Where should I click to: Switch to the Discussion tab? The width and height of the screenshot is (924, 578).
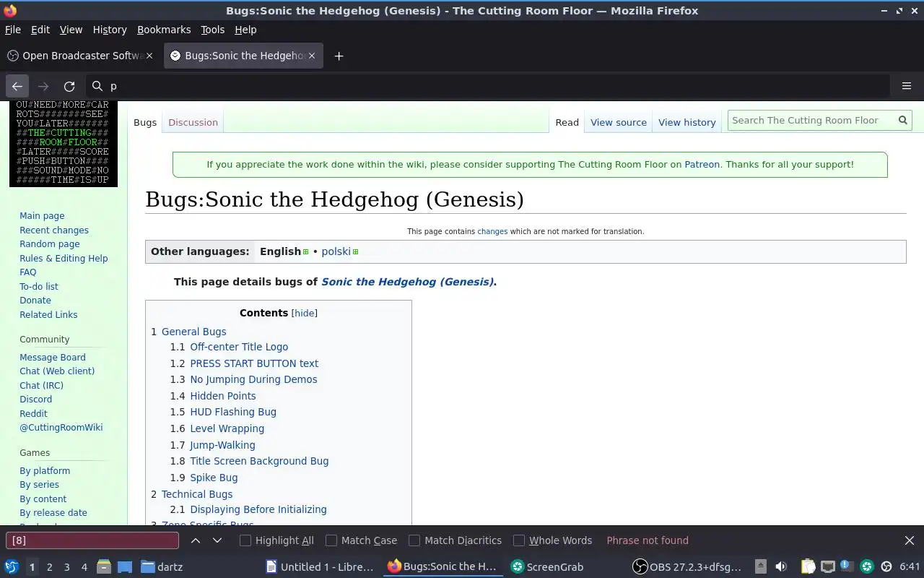coord(193,122)
